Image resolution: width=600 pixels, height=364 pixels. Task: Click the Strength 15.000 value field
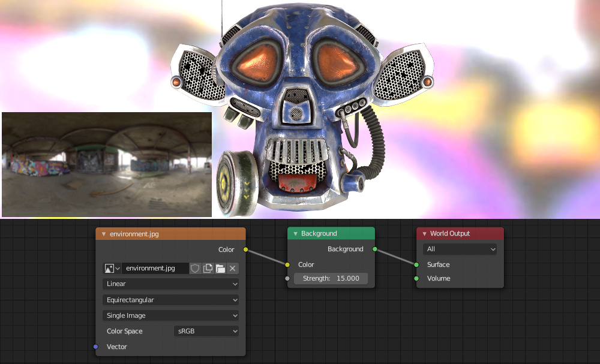[x=331, y=278]
